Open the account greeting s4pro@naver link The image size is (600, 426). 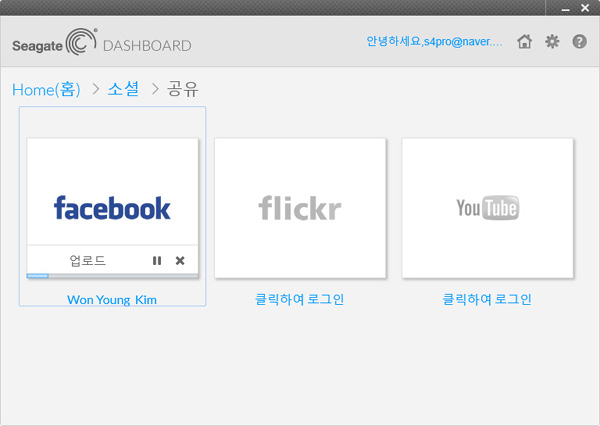[x=434, y=42]
